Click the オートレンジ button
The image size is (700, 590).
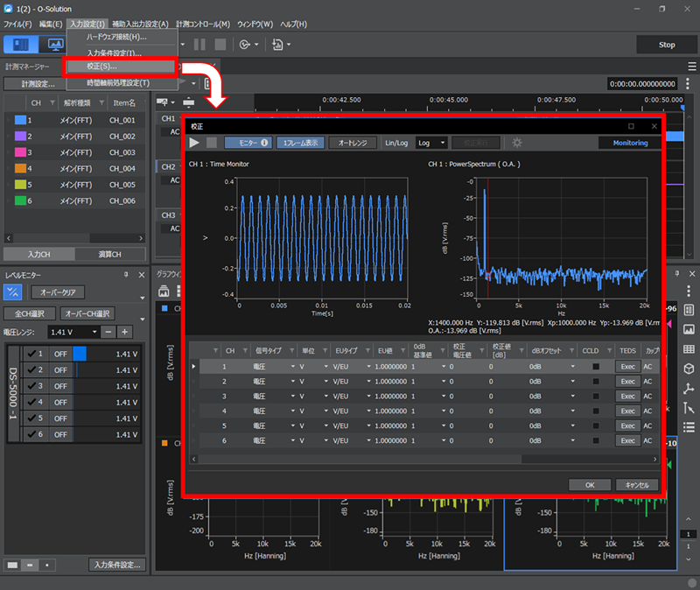pos(353,143)
